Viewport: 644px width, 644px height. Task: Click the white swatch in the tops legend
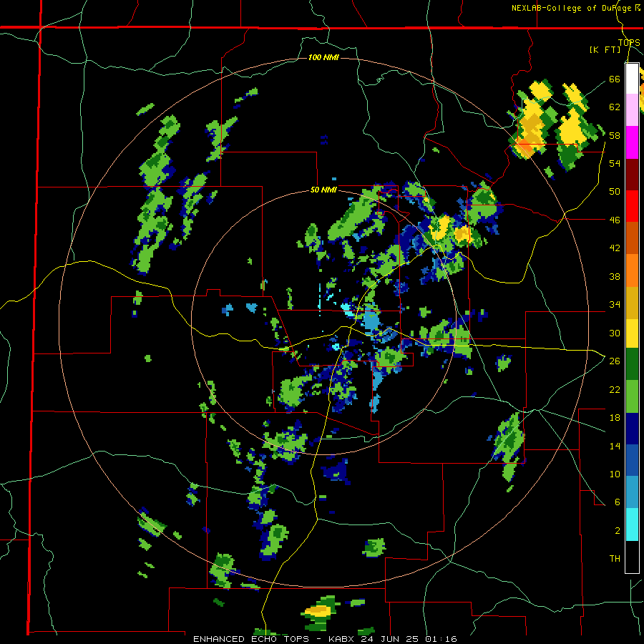pyautogui.click(x=632, y=79)
